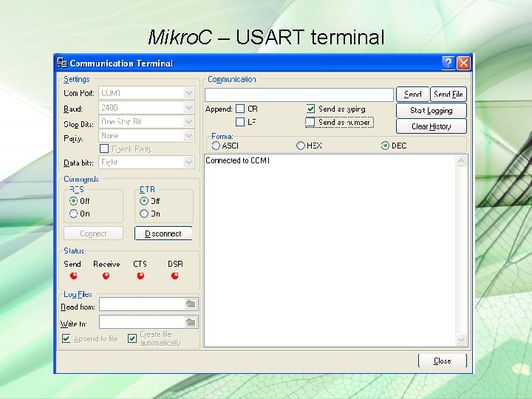
Task: Select ASCII format radio button
Action: click(216, 146)
